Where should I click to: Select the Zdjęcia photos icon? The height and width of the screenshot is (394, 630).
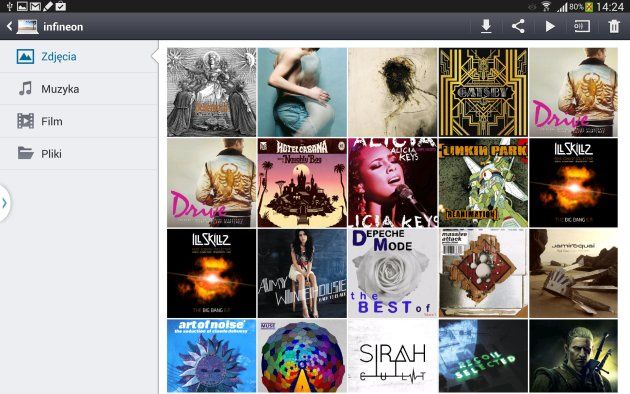tap(25, 57)
